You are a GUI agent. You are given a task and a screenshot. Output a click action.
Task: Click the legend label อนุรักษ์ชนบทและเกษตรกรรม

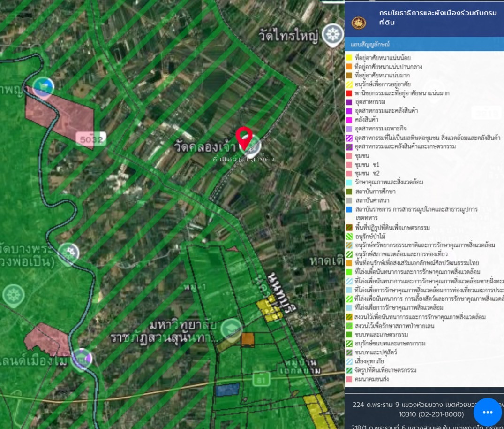pos(390,344)
